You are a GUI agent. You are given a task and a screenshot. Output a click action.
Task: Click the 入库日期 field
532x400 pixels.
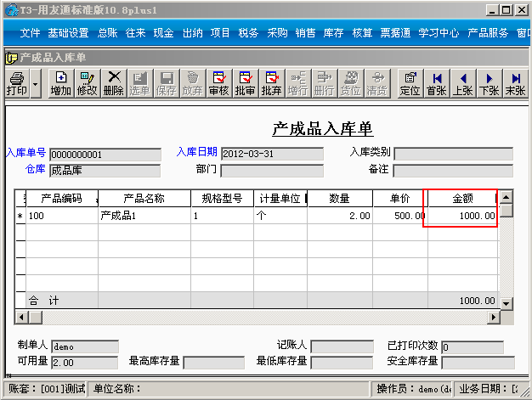tap(272, 154)
